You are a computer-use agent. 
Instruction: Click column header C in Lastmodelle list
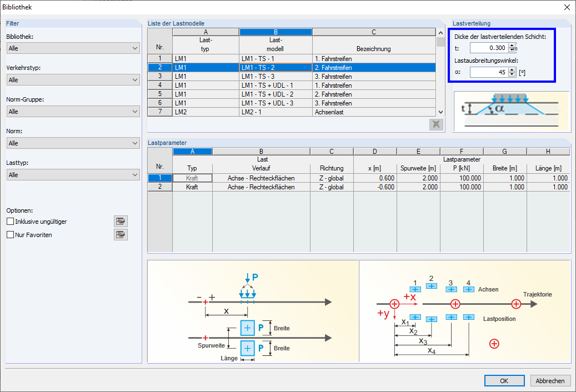click(x=374, y=32)
